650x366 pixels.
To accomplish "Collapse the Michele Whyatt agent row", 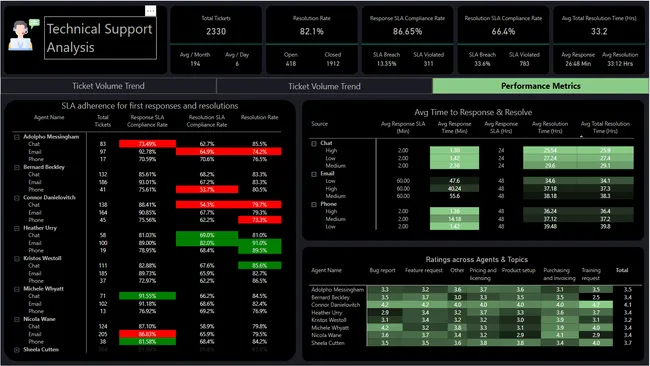I will pos(17,289).
